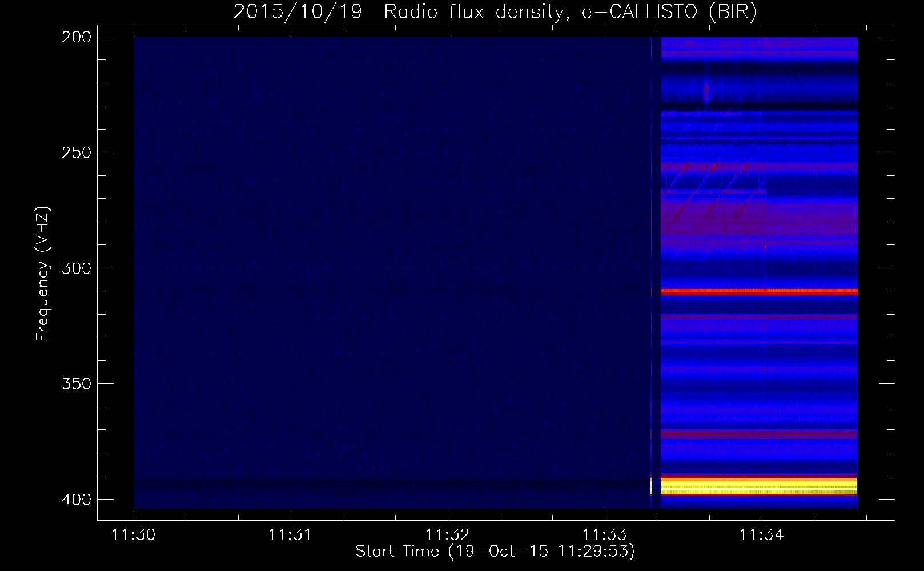Select the 400 frequency tick label
Image resolution: width=924 pixels, height=571 pixels.
tap(77, 499)
